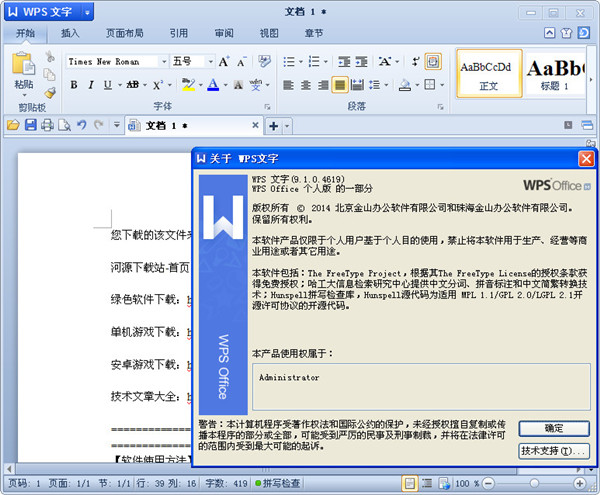Click the print icon in quick access toolbar
This screenshot has height=495, width=600.
tap(47, 125)
